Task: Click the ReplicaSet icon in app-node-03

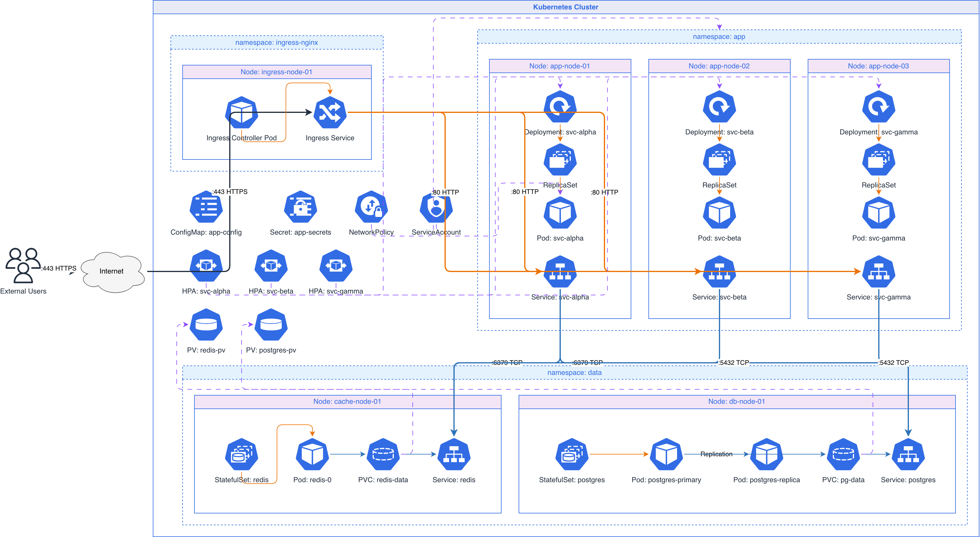Action: 879,160
